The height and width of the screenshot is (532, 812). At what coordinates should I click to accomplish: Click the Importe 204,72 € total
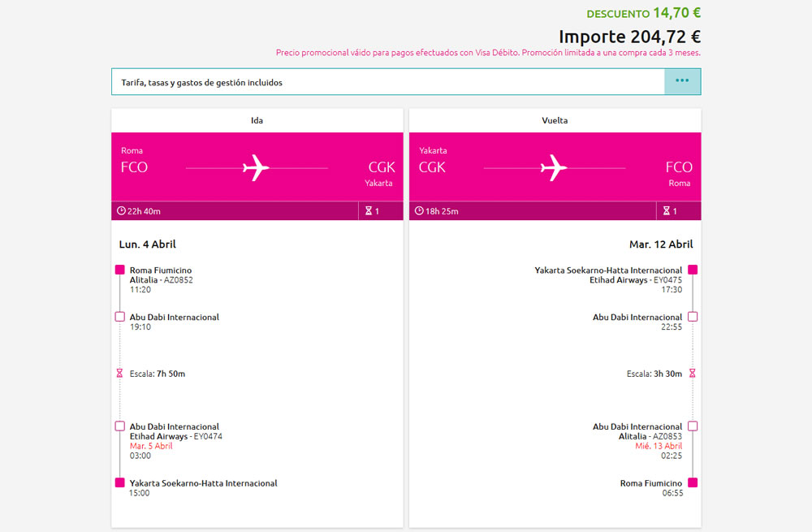[629, 37]
